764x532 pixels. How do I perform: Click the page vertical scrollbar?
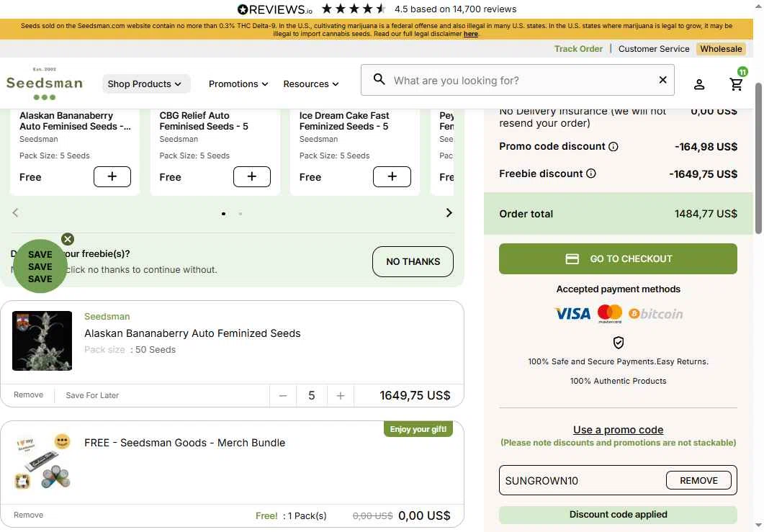tap(758, 158)
